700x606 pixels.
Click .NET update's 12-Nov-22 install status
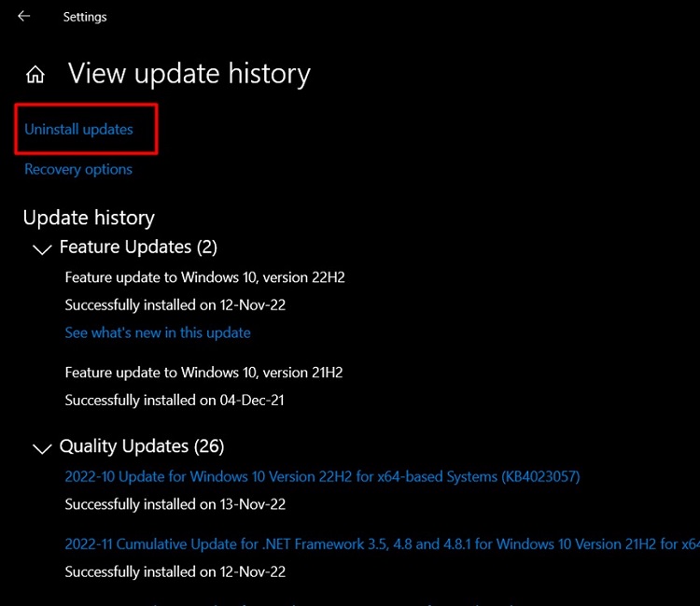click(x=175, y=571)
